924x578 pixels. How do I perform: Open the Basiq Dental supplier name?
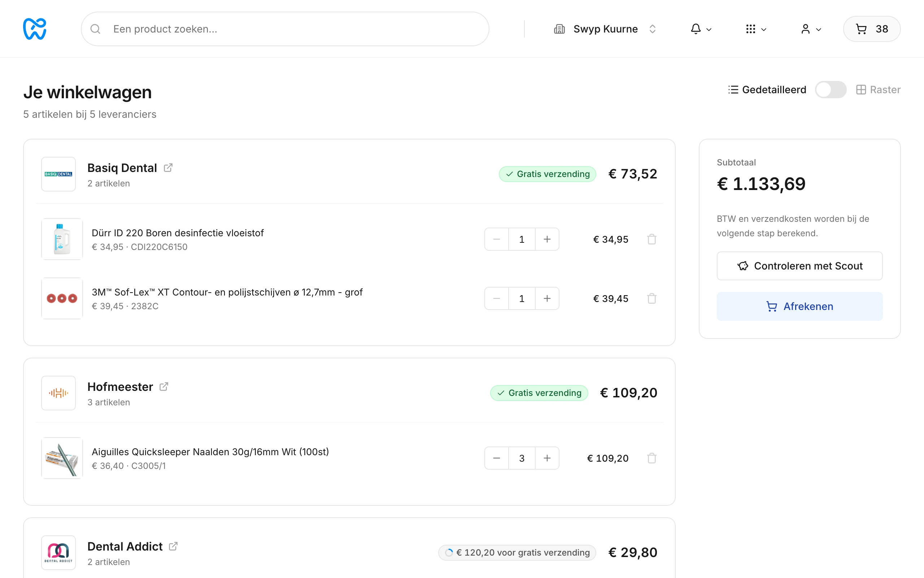pos(122,168)
